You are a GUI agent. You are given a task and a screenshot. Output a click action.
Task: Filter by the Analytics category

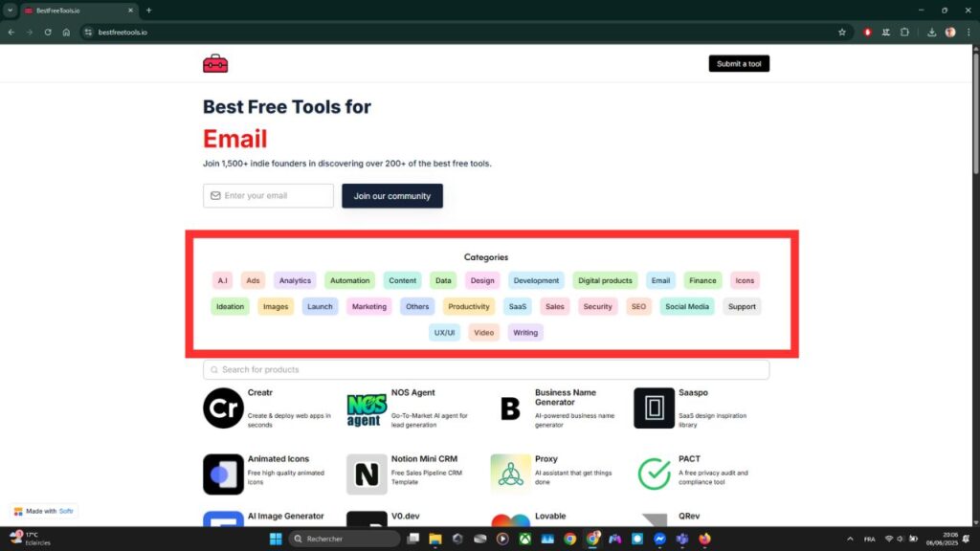295,280
